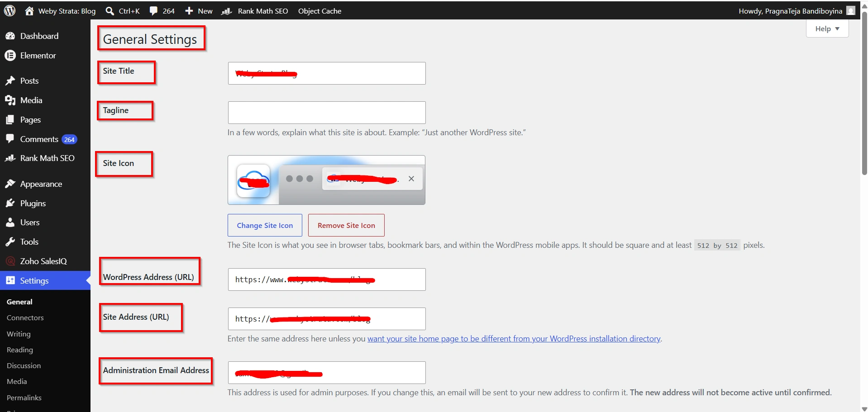Screen dimensions: 868x412
Task: Click the Settings sliders icon
Action: click(10, 280)
